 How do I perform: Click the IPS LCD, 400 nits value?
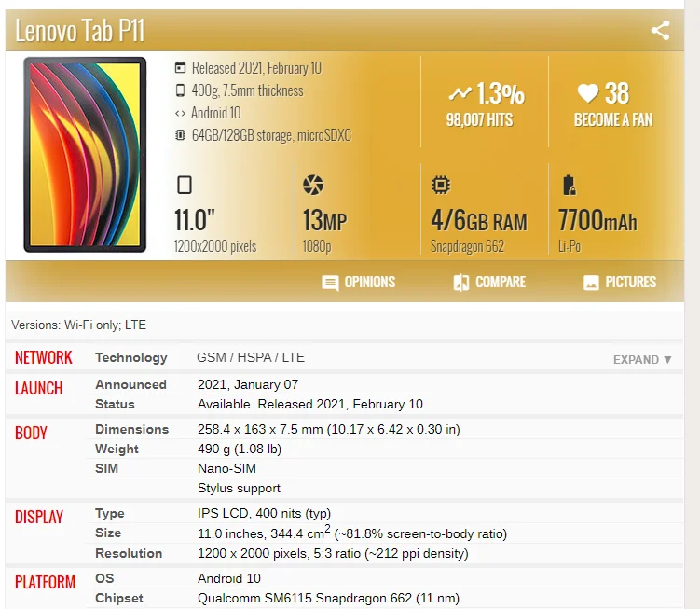point(265,513)
